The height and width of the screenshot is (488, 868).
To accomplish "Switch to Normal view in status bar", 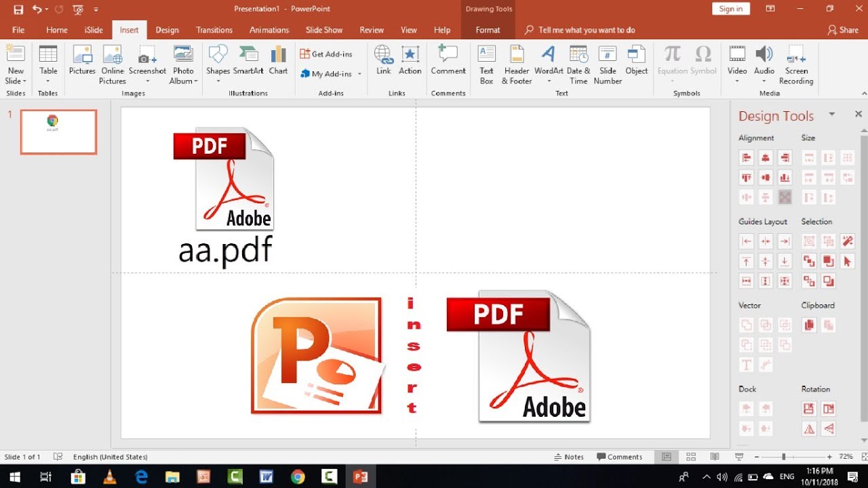I will click(667, 457).
